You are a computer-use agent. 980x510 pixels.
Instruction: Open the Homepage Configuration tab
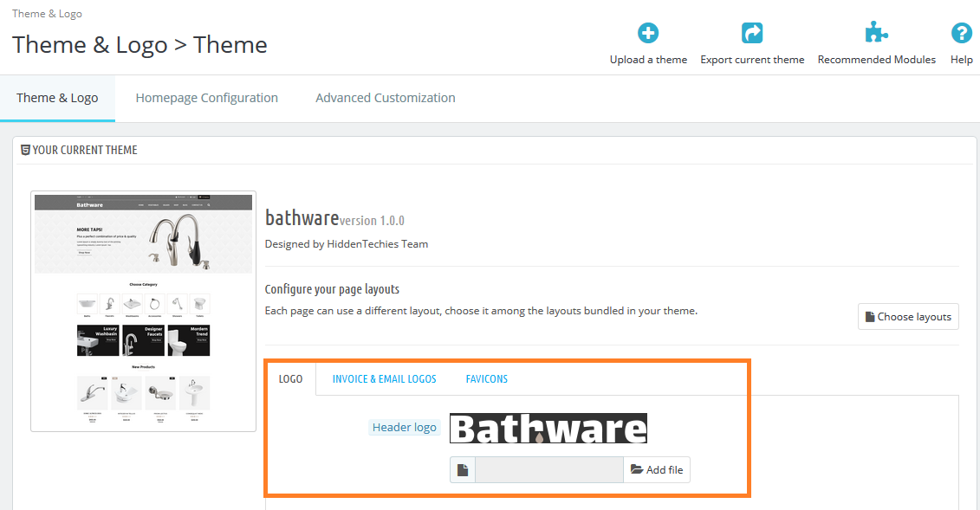click(x=206, y=98)
